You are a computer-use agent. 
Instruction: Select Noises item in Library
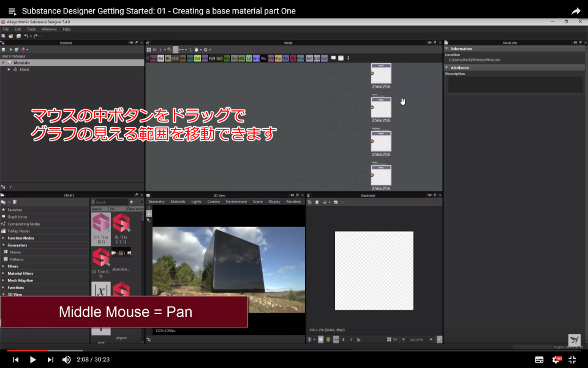pos(15,252)
